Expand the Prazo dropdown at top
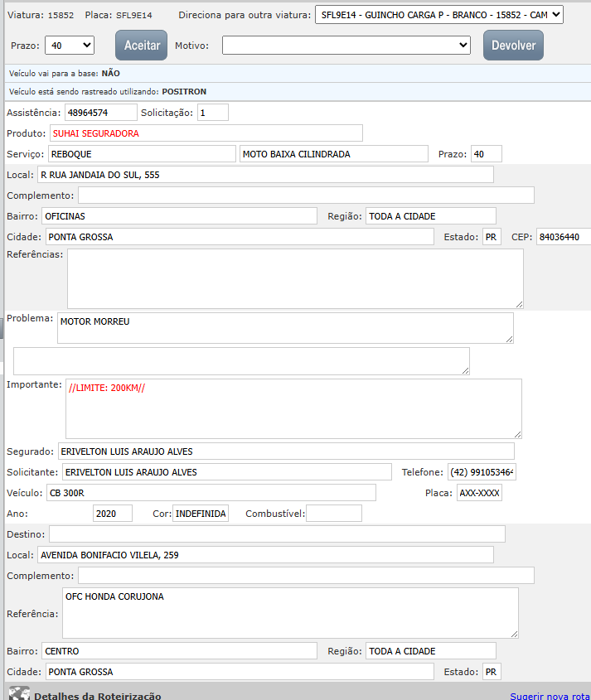This screenshot has height=700, width=591. coord(70,46)
